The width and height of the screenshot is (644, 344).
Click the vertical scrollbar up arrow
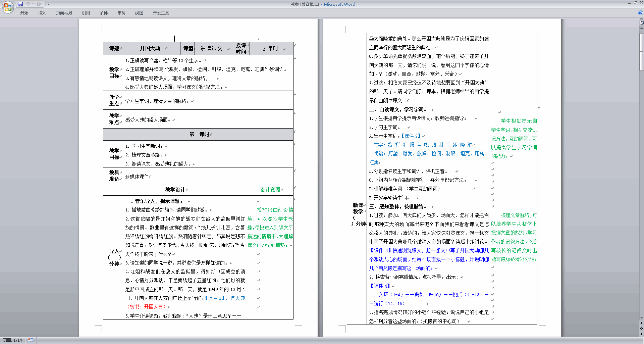[642, 29]
